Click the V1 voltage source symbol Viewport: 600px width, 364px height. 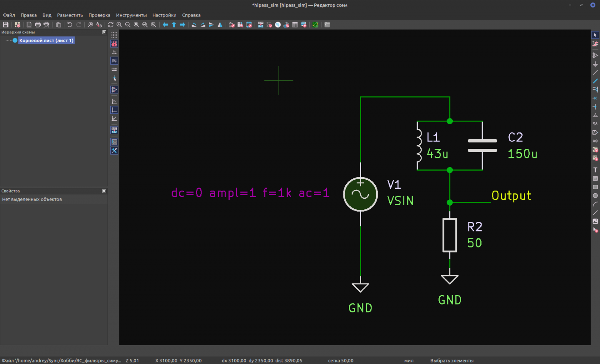click(360, 194)
